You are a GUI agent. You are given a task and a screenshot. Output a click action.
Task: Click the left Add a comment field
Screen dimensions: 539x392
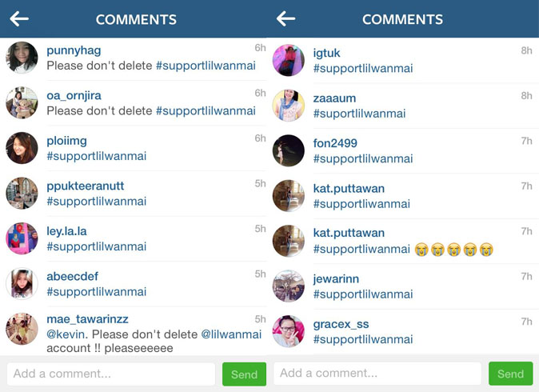pos(111,374)
